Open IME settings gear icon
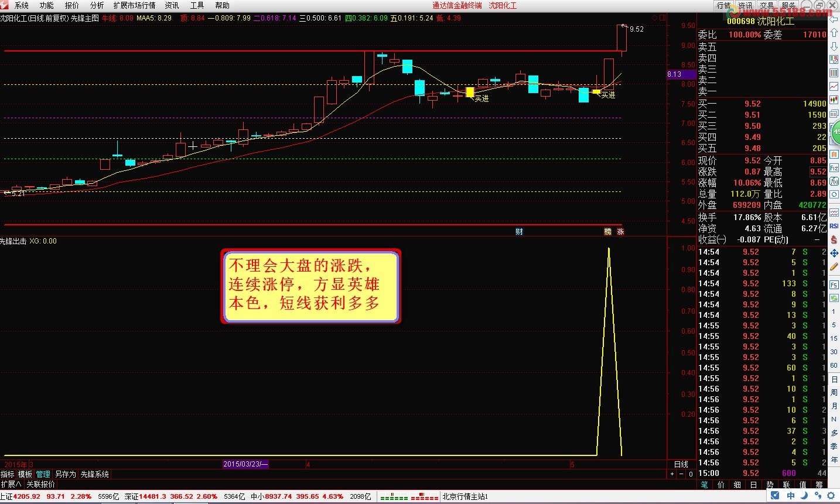The height and width of the screenshot is (504, 840). coord(831,496)
